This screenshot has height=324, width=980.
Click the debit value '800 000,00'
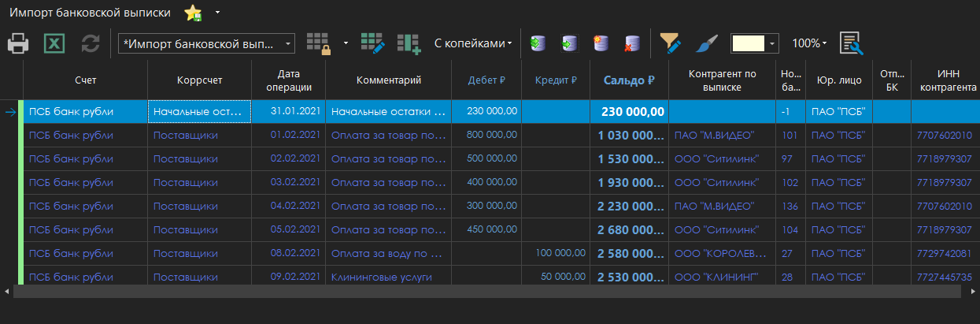pos(486,135)
